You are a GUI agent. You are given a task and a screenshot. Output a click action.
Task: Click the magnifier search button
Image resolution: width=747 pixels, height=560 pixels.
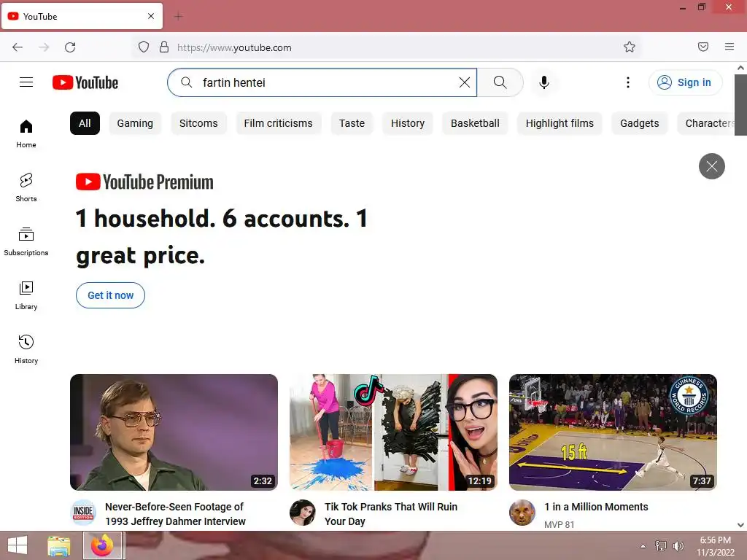(x=500, y=82)
